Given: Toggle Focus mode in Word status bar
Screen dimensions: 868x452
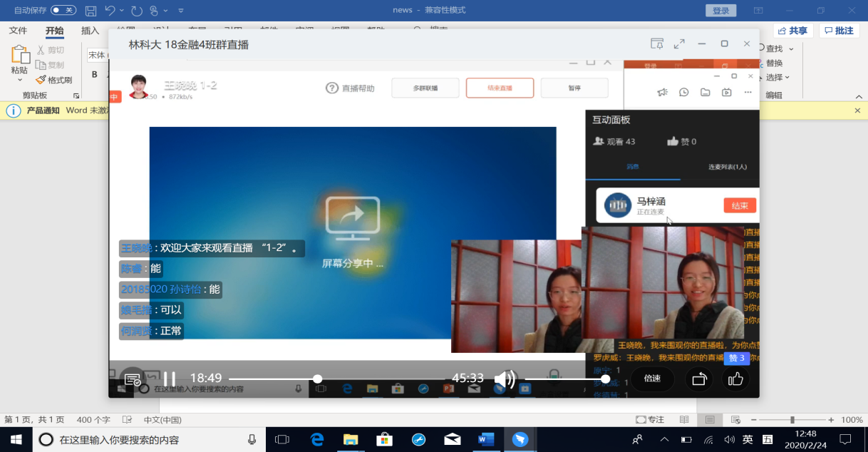Looking at the screenshot, I should [x=649, y=420].
